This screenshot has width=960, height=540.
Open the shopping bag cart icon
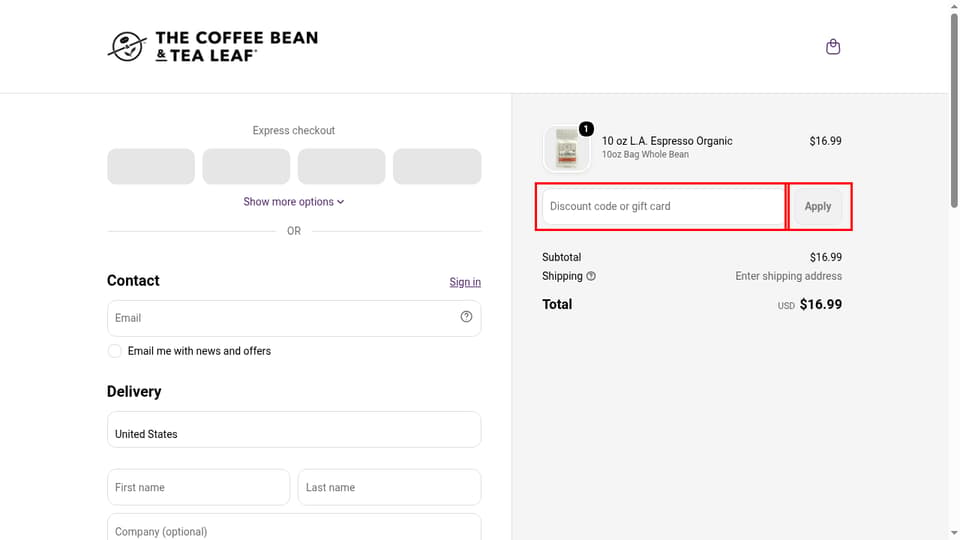(x=833, y=47)
